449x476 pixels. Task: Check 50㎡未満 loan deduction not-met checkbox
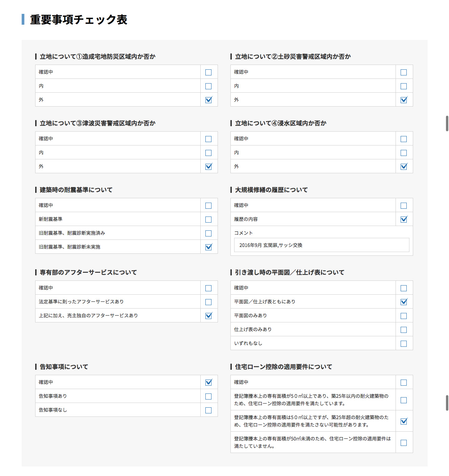tap(404, 443)
